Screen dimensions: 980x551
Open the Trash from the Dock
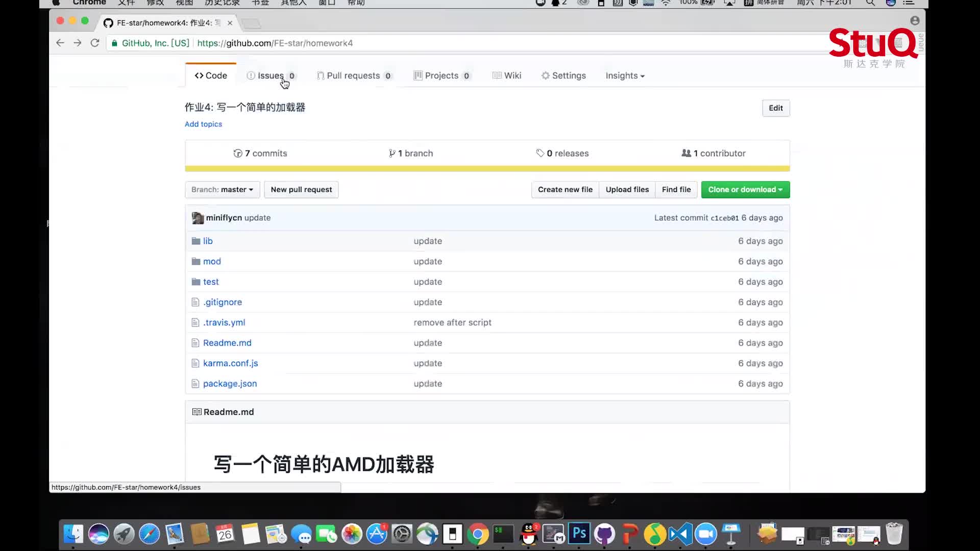coord(894,534)
